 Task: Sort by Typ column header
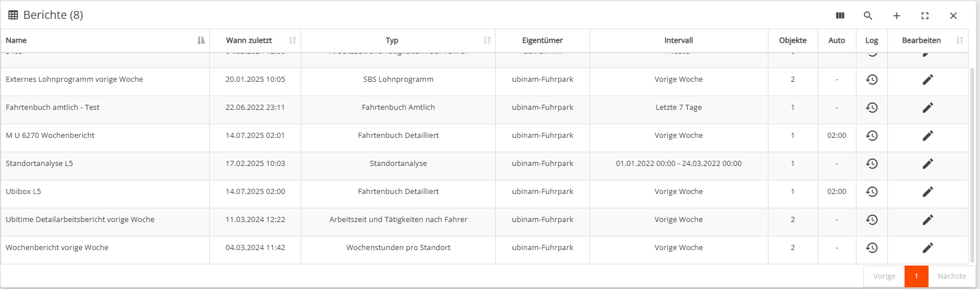pos(487,40)
